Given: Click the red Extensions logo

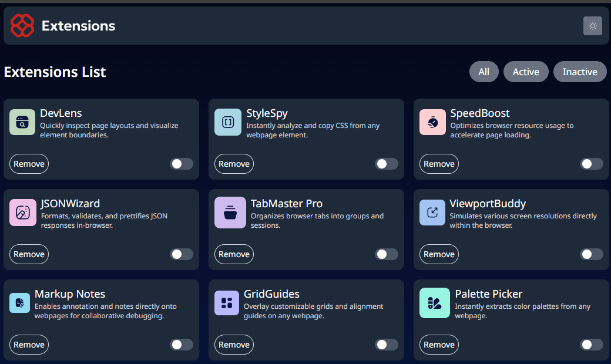Looking at the screenshot, I should pyautogui.click(x=23, y=26).
